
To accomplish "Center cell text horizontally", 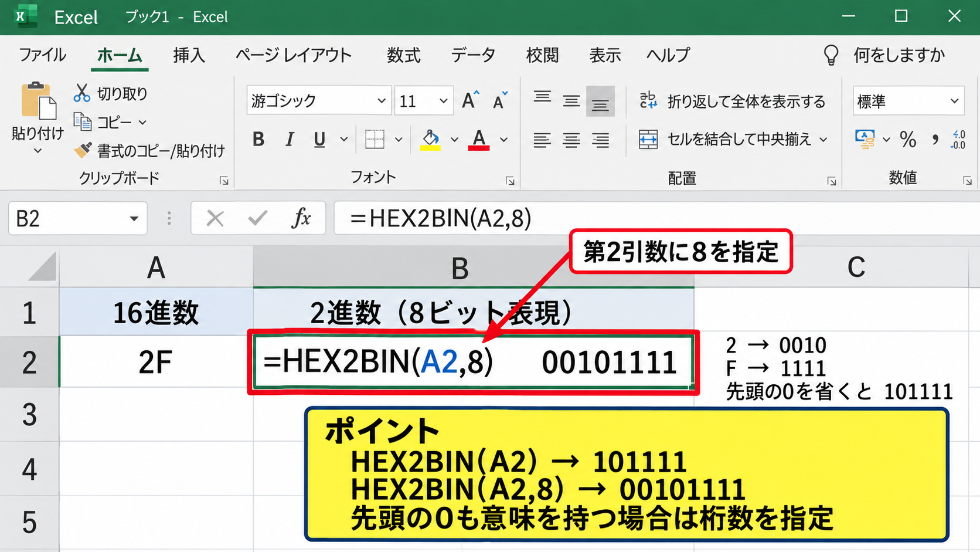I will click(571, 140).
